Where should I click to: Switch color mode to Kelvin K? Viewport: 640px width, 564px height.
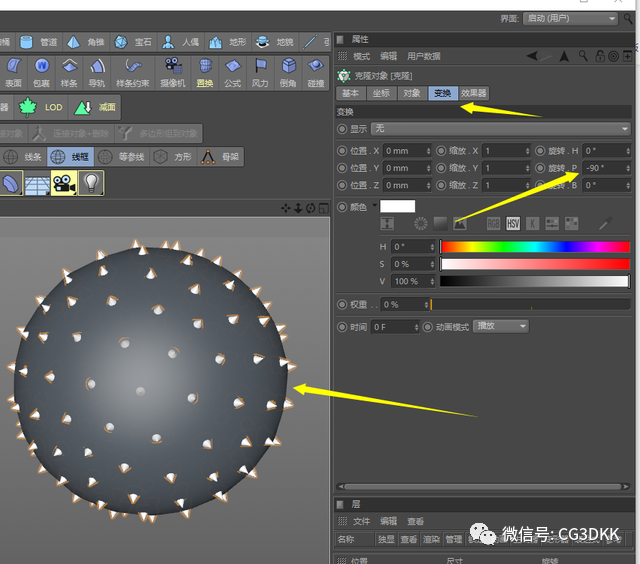click(x=532, y=223)
